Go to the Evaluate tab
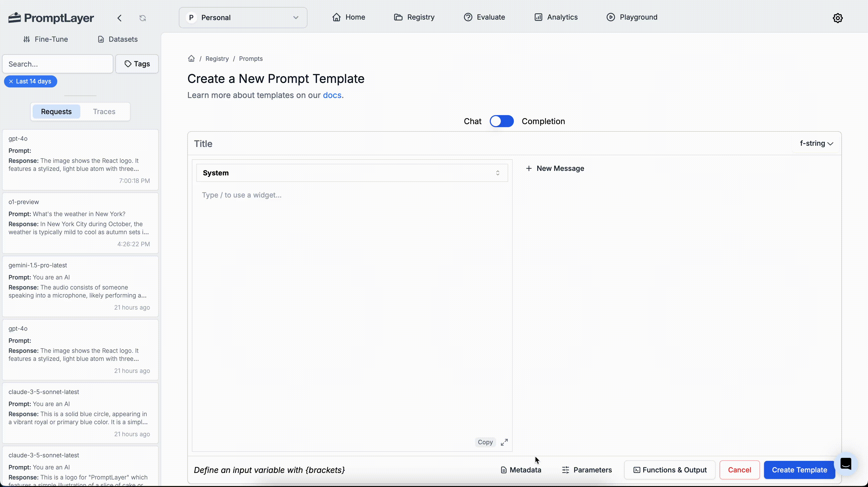 pos(484,17)
